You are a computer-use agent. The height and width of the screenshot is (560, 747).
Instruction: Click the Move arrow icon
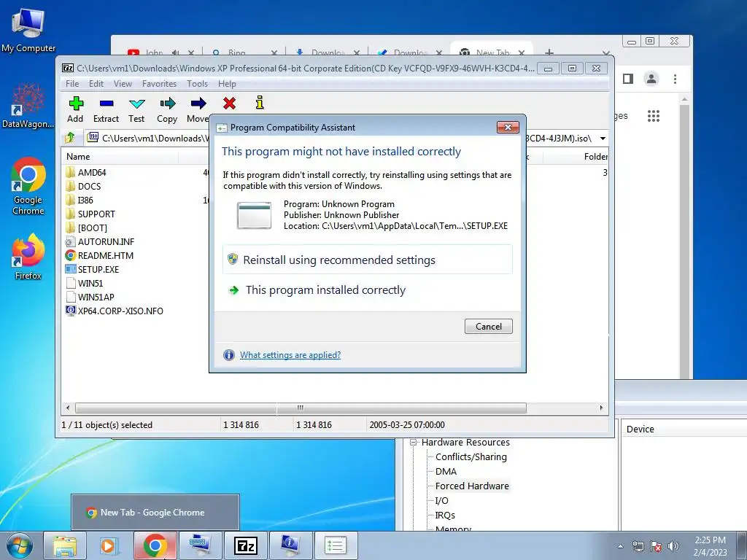[x=198, y=104]
